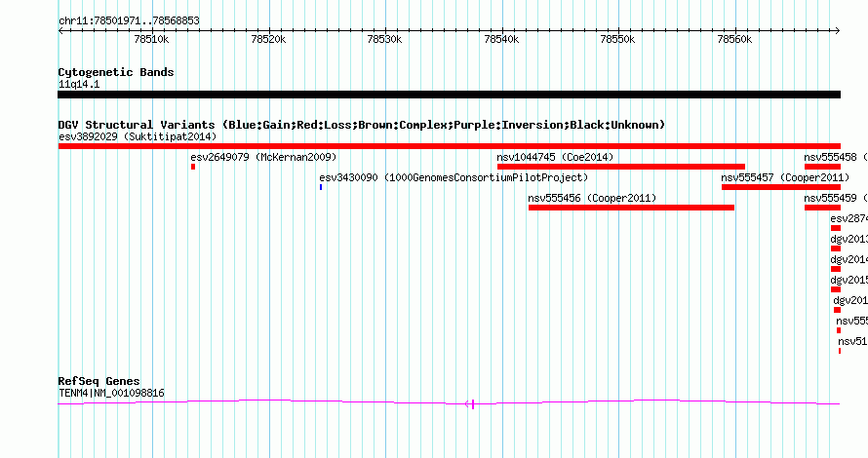This screenshot has width=868, height=458.
Task: Click the magenta TENM4 exon marker
Action: [473, 404]
